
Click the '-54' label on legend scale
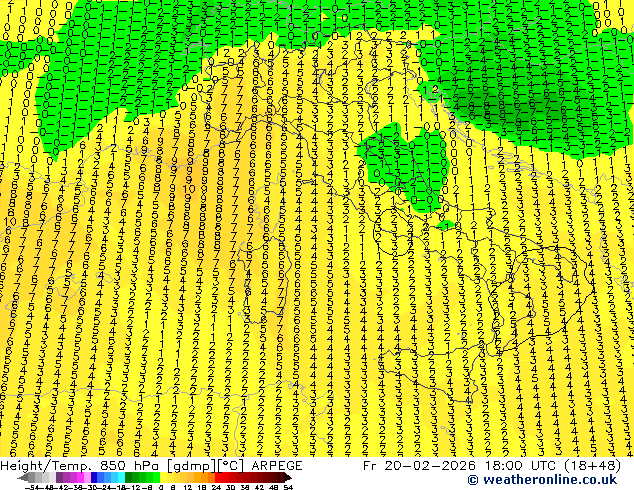click(32, 488)
